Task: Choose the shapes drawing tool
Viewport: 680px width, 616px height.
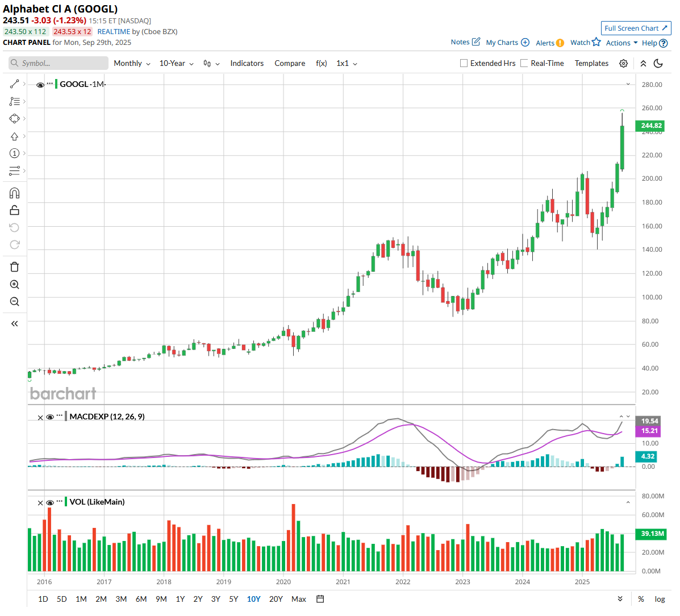Action: (14, 118)
